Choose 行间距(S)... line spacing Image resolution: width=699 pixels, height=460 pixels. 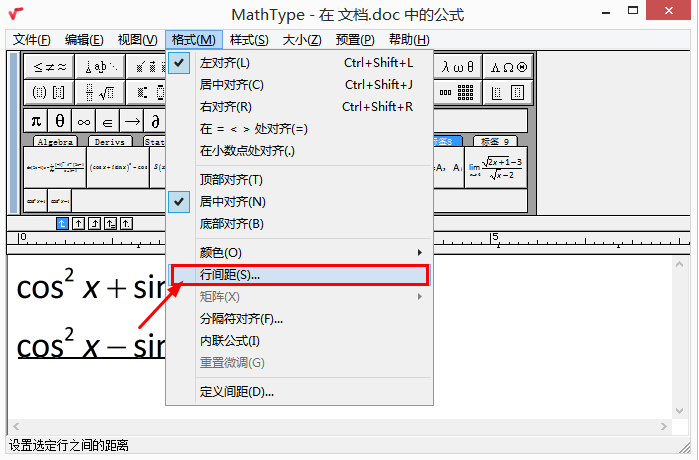tap(299, 275)
